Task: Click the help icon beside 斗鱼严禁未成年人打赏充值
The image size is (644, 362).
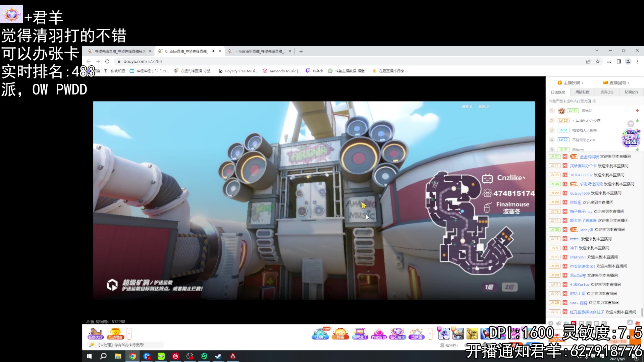Action: (594, 101)
